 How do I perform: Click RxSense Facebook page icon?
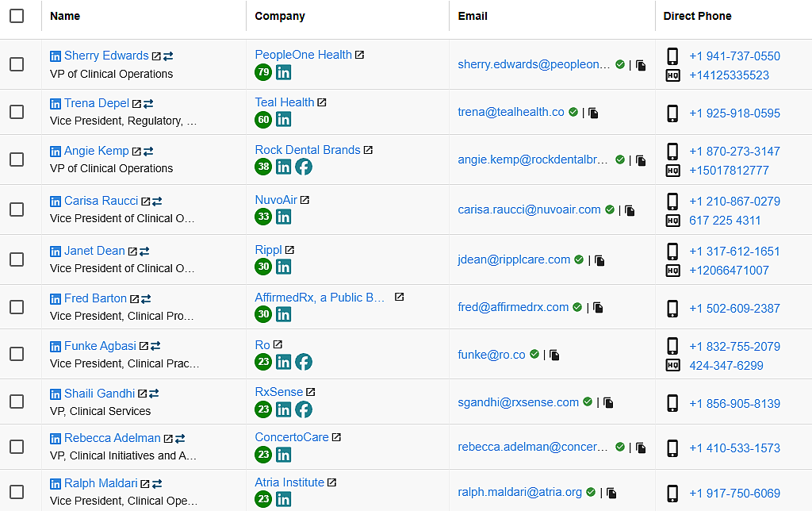tap(303, 409)
